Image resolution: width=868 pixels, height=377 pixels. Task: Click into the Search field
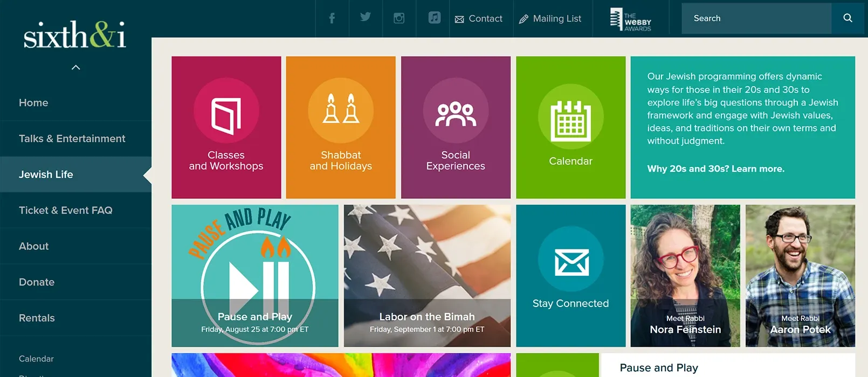pyautogui.click(x=756, y=18)
